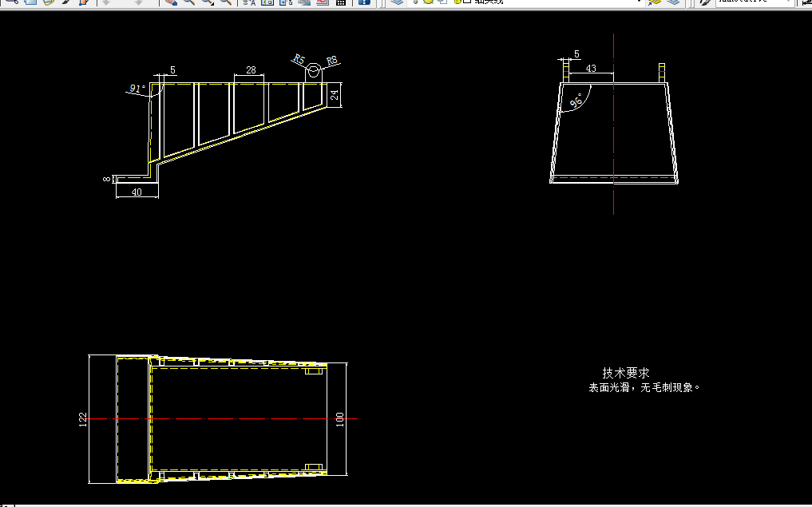Open the Layer Properties Manager icon
The image size is (812, 507).
396,3
